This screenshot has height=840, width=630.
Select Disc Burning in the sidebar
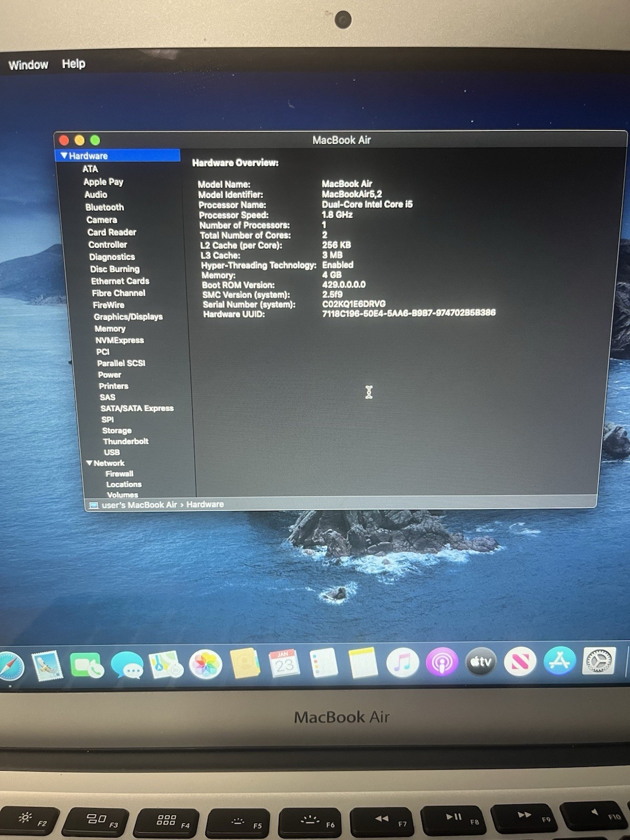click(115, 269)
